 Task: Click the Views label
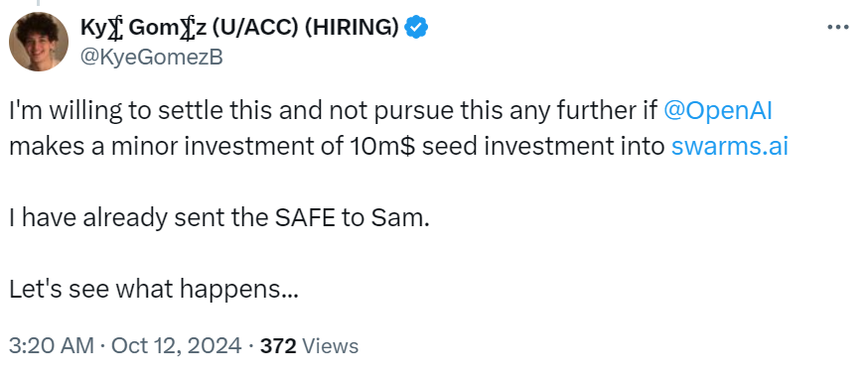(331, 346)
